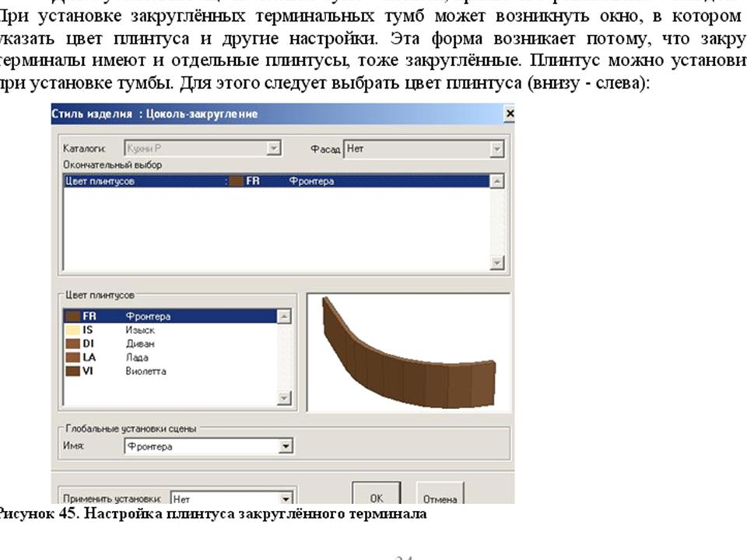Pick the DI Диван plinth color

coord(170,344)
